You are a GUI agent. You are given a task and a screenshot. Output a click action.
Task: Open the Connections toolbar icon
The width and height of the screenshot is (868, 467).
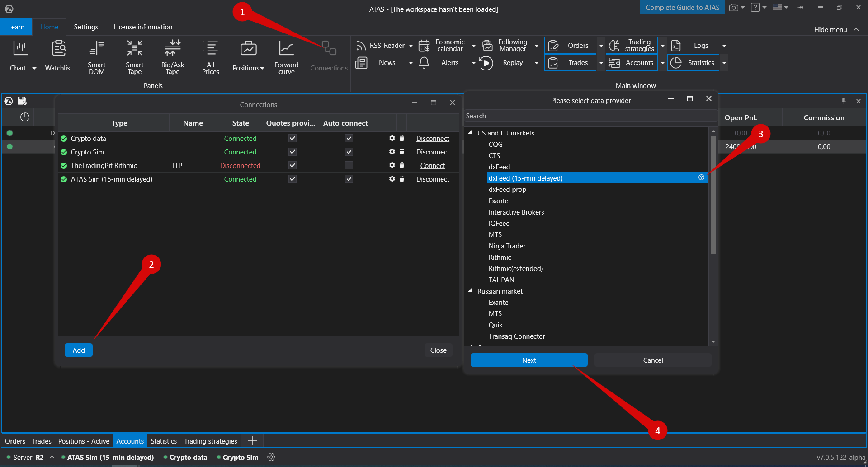pyautogui.click(x=329, y=48)
